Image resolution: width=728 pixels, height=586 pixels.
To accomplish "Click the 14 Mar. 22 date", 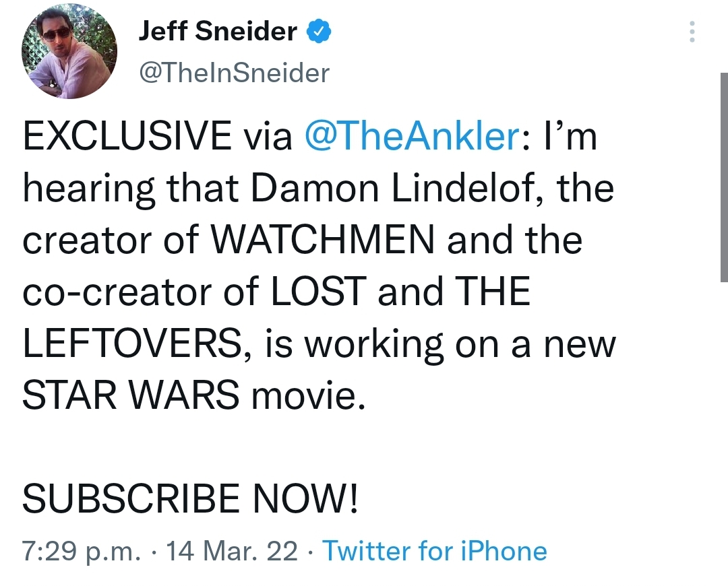I will coord(232,551).
